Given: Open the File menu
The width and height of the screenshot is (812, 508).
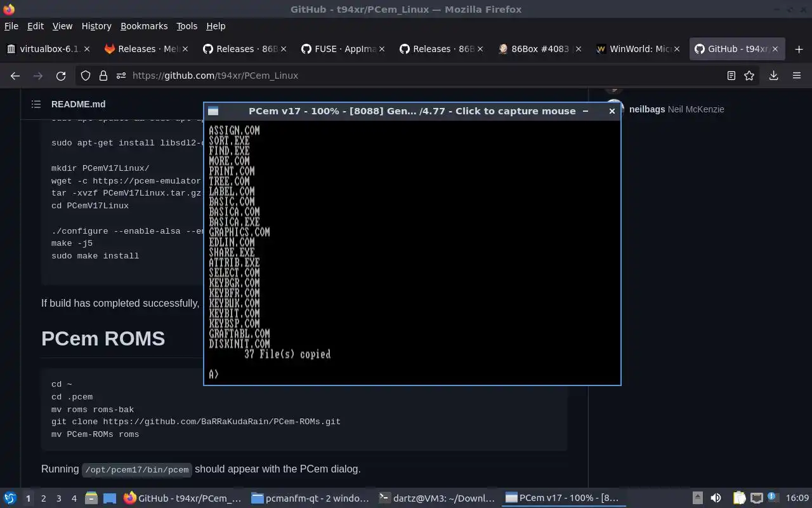Looking at the screenshot, I should (11, 26).
